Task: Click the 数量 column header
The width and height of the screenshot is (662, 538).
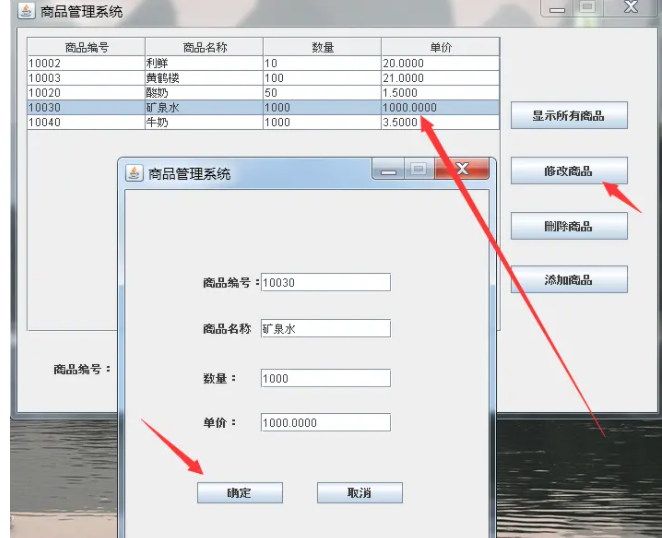Action: click(323, 47)
